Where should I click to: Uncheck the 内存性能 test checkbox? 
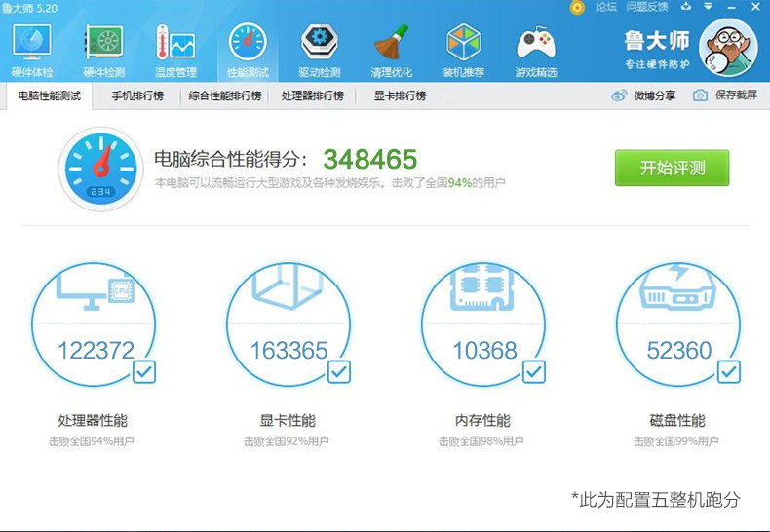pos(534,371)
